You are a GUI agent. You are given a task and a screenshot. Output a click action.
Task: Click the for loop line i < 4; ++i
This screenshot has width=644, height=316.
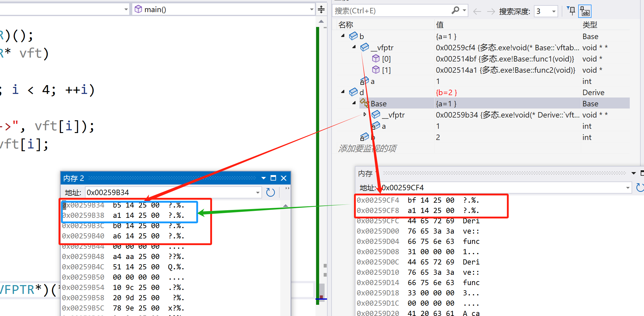48,90
